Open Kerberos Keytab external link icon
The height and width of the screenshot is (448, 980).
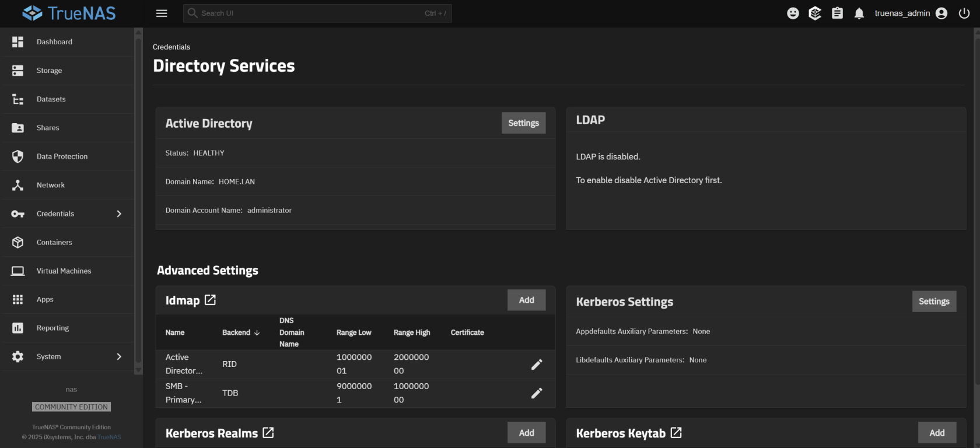[x=676, y=433]
